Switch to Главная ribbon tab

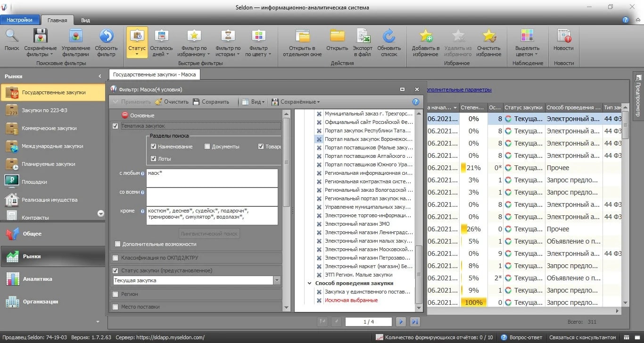[x=57, y=20]
